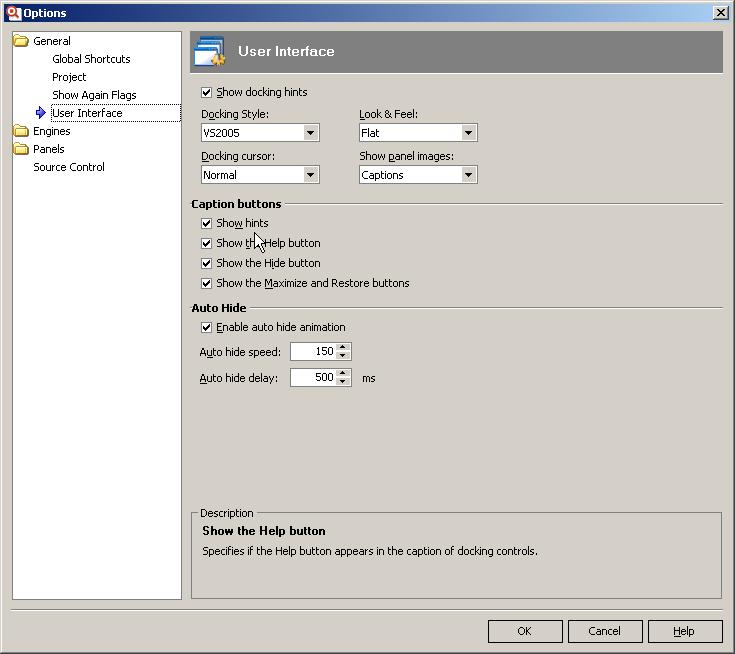Open the Docking cursor dropdown

click(x=310, y=175)
